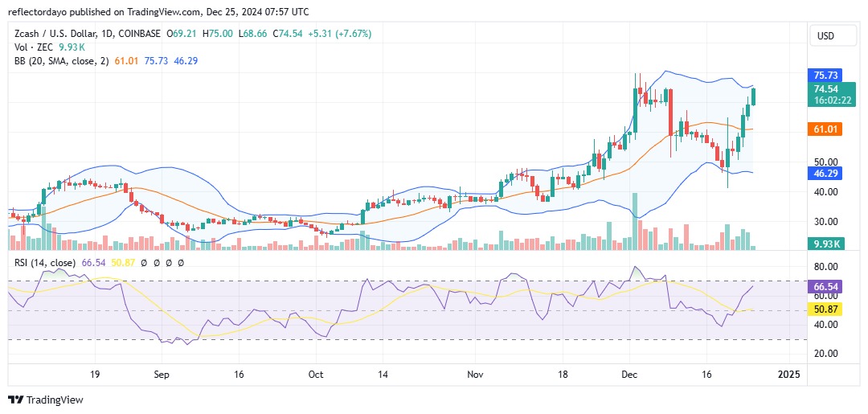Click the 40.00 price axis tick
Viewport: 868px width, 414px height.
click(x=825, y=191)
